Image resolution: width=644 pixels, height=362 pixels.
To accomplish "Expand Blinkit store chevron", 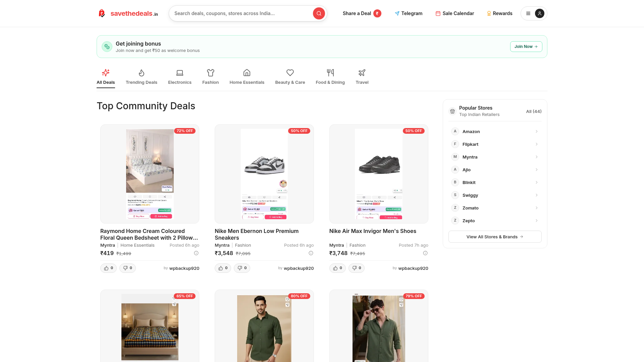I will pyautogui.click(x=537, y=182).
